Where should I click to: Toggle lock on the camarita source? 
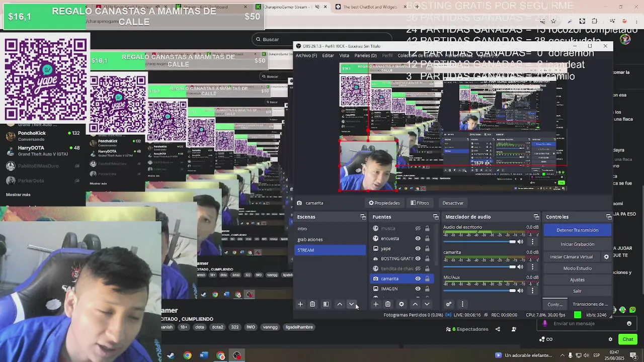click(427, 279)
